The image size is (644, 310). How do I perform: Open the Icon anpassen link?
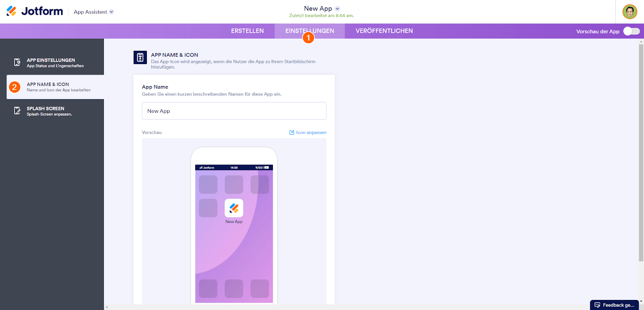pyautogui.click(x=311, y=132)
